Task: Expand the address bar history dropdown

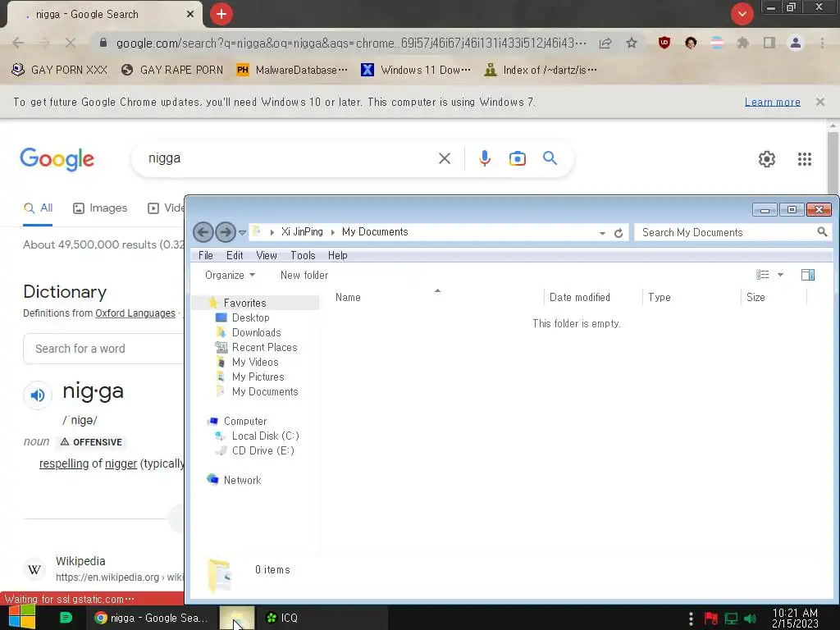Action: tap(602, 233)
